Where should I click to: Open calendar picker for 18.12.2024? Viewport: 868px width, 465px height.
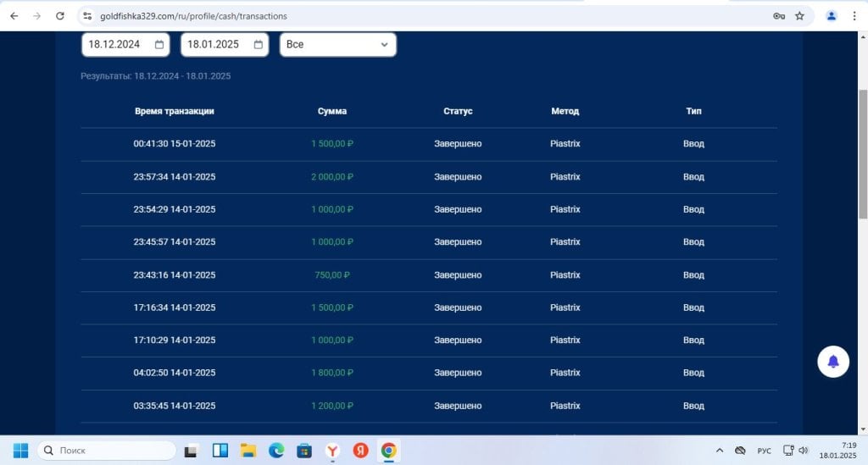pyautogui.click(x=159, y=45)
